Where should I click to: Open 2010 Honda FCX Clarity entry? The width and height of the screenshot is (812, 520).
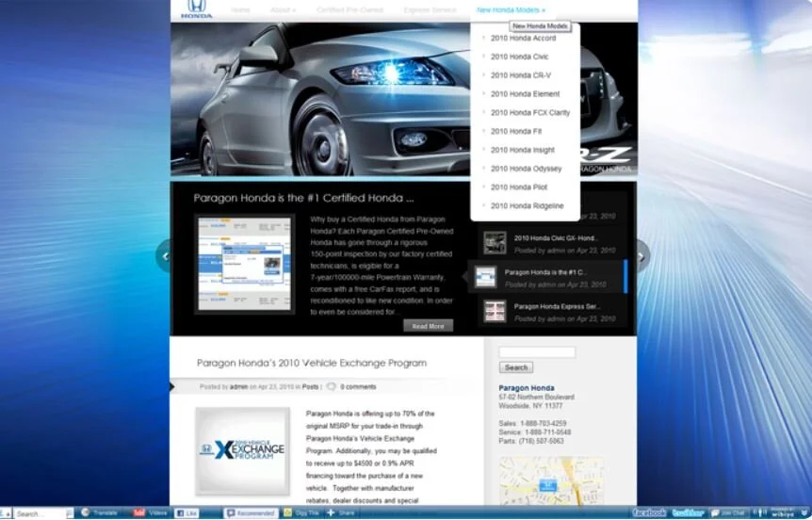click(x=530, y=113)
